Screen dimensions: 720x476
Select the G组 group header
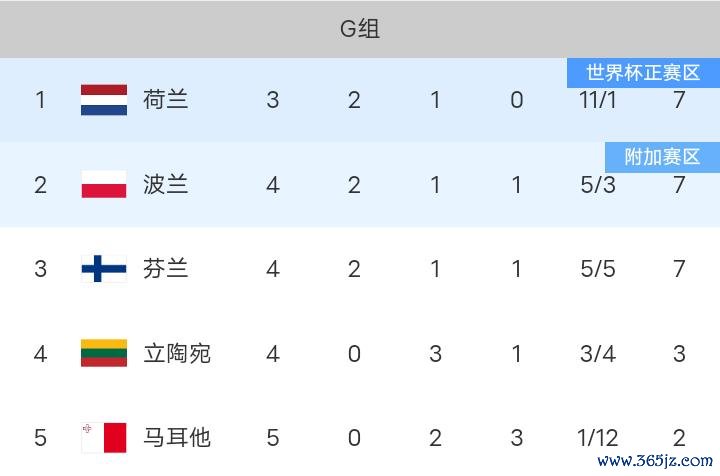tap(360, 29)
